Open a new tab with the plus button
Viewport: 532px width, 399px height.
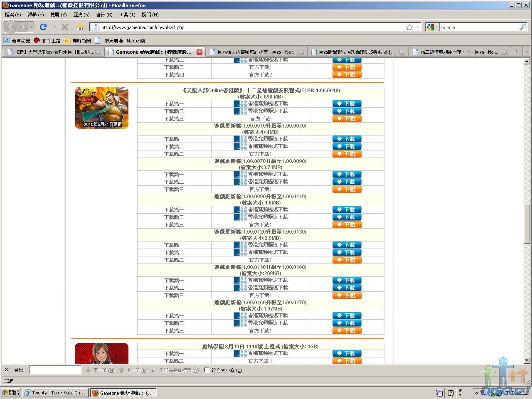point(517,52)
